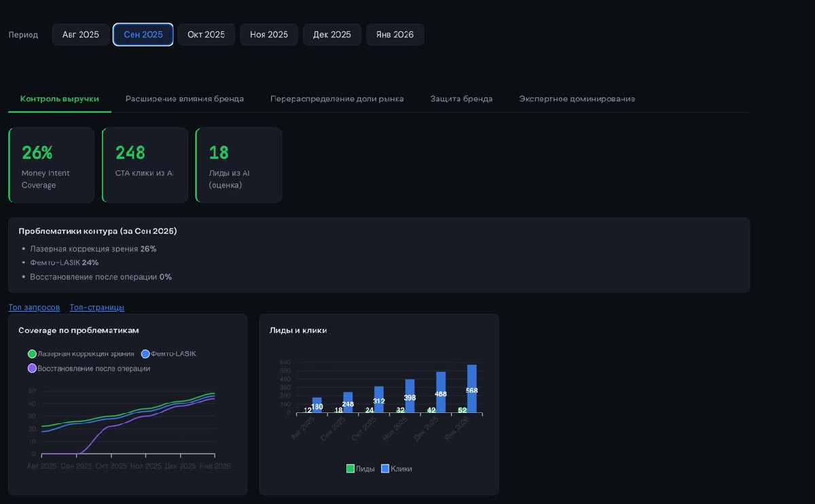Switch period to Ноя 2025
This screenshot has width=815, height=504.
(268, 35)
